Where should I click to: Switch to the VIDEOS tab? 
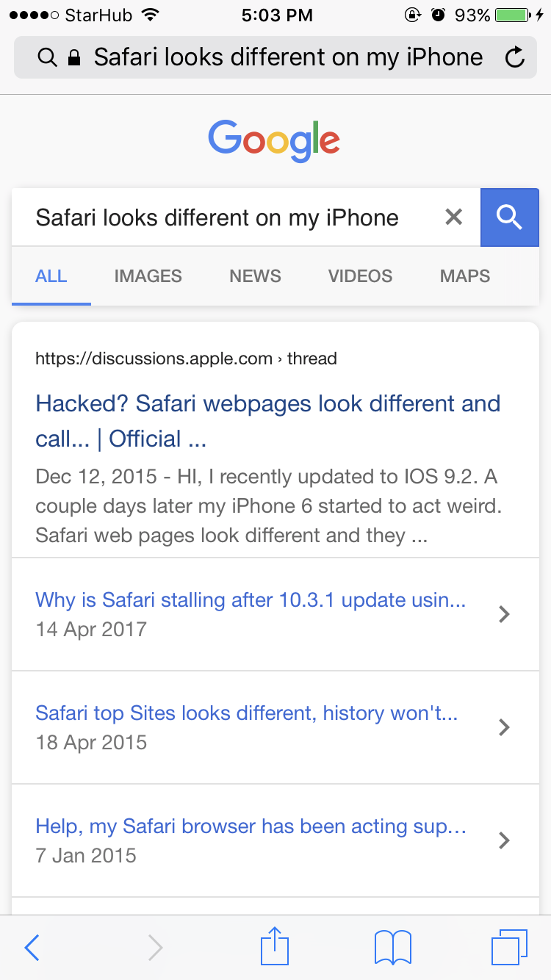tap(360, 275)
